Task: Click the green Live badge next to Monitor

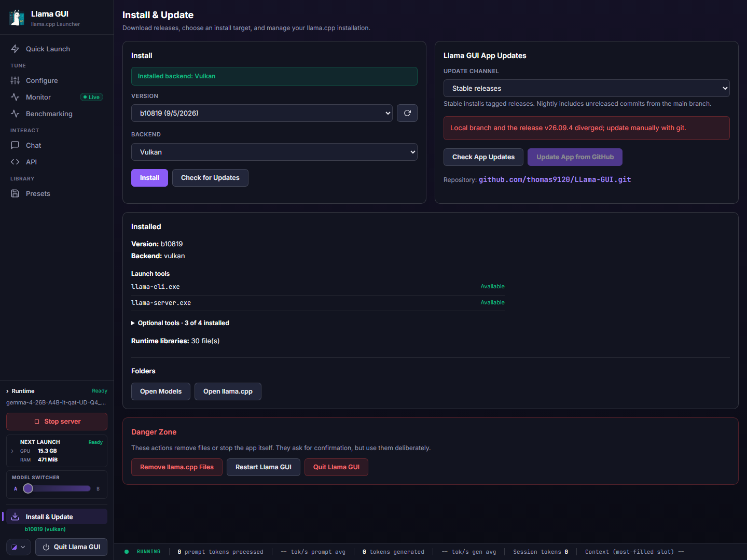Action: coord(92,97)
